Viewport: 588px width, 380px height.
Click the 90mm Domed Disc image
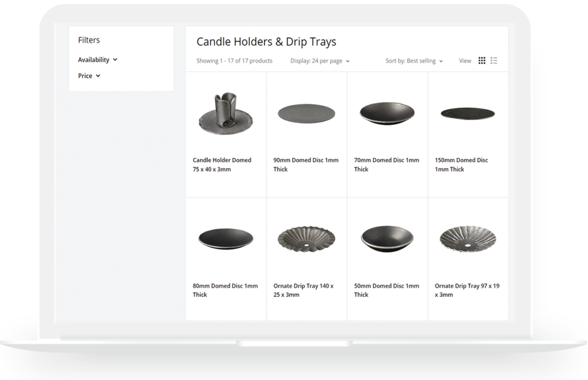306,114
